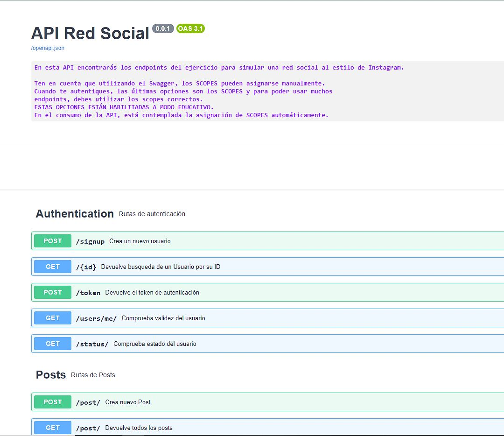Expand the GET /users/me/ endpoint row
Viewport: 504px width, 436px height.
coord(267,318)
